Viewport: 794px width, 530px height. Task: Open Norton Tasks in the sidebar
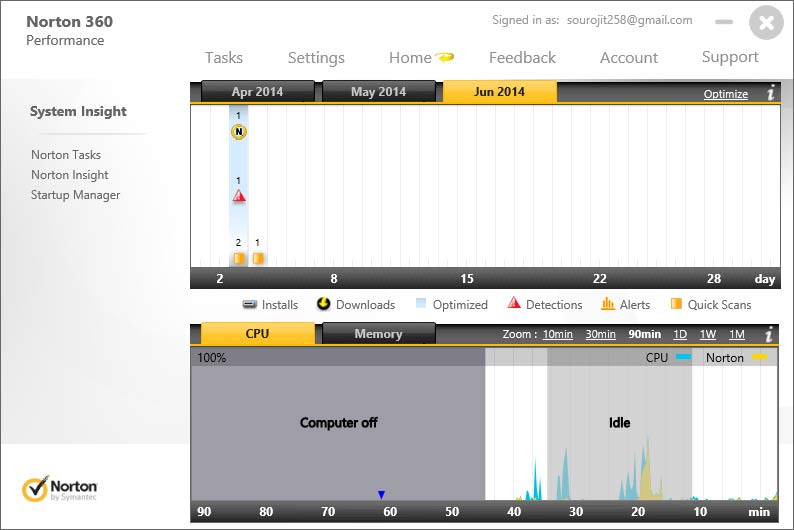click(x=66, y=155)
